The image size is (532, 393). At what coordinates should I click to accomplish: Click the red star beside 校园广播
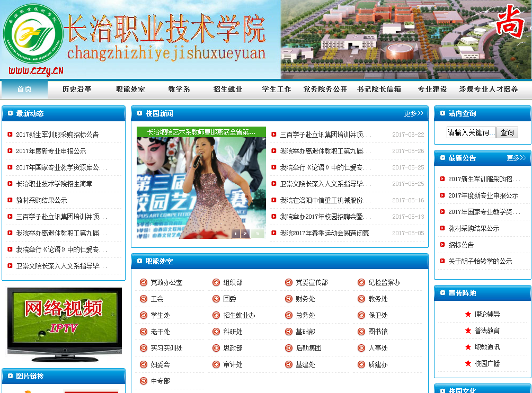click(x=468, y=363)
